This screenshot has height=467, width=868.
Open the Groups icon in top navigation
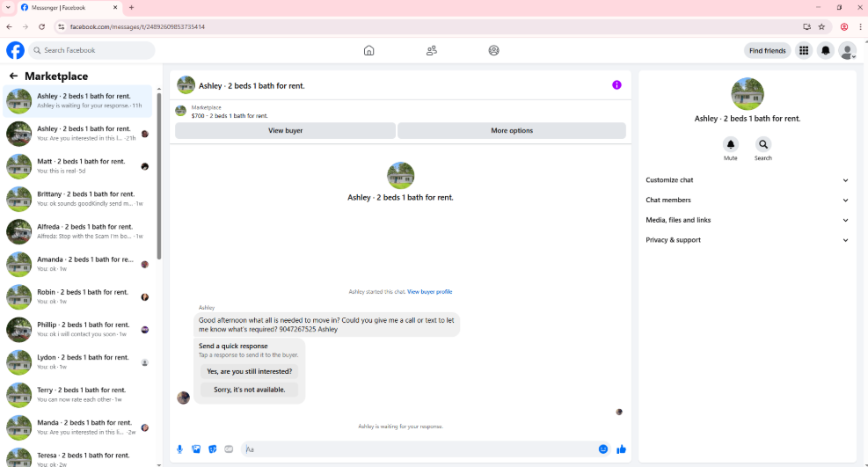click(x=493, y=50)
